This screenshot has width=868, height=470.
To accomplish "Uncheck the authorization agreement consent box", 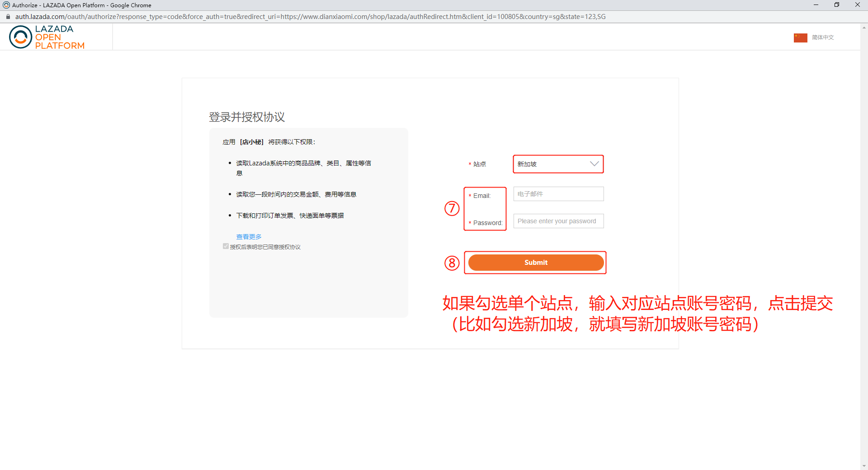I will [x=226, y=246].
